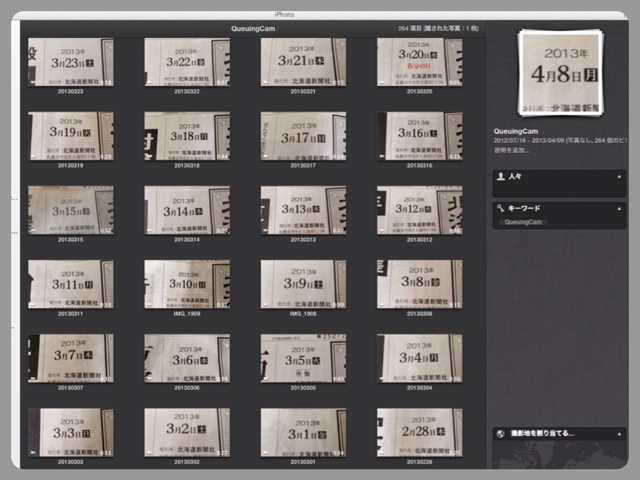Select the 3月12日 thumbnail

pos(420,210)
